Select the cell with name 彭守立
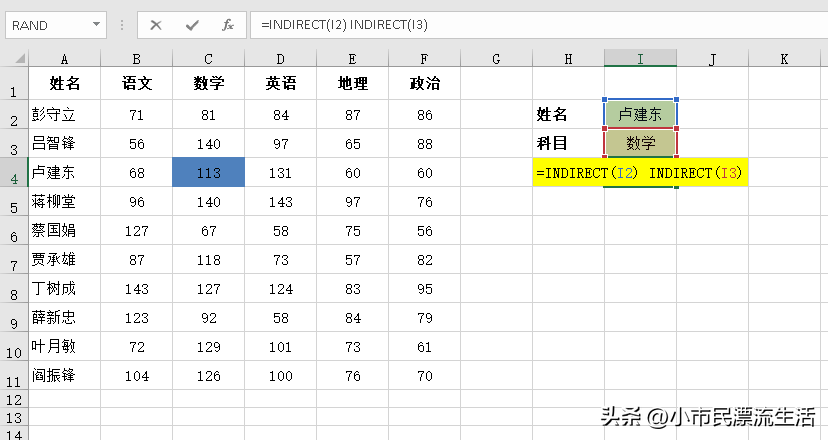 (64, 114)
